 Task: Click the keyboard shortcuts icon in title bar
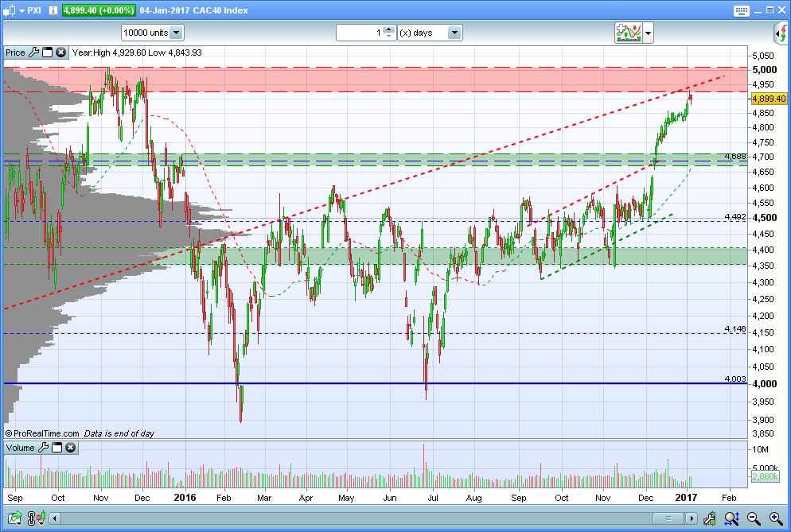741,10
